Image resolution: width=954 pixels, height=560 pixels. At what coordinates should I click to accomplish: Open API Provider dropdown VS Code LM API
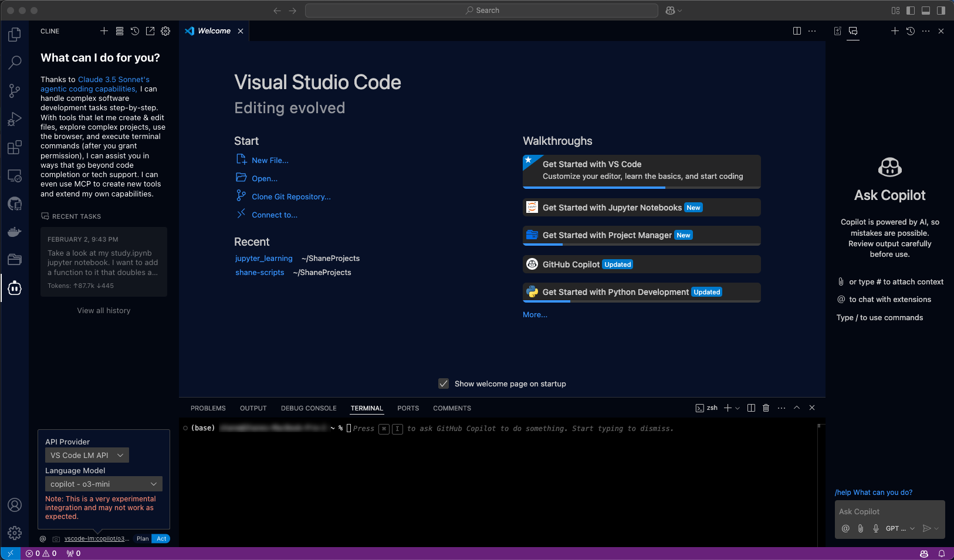pyautogui.click(x=87, y=455)
